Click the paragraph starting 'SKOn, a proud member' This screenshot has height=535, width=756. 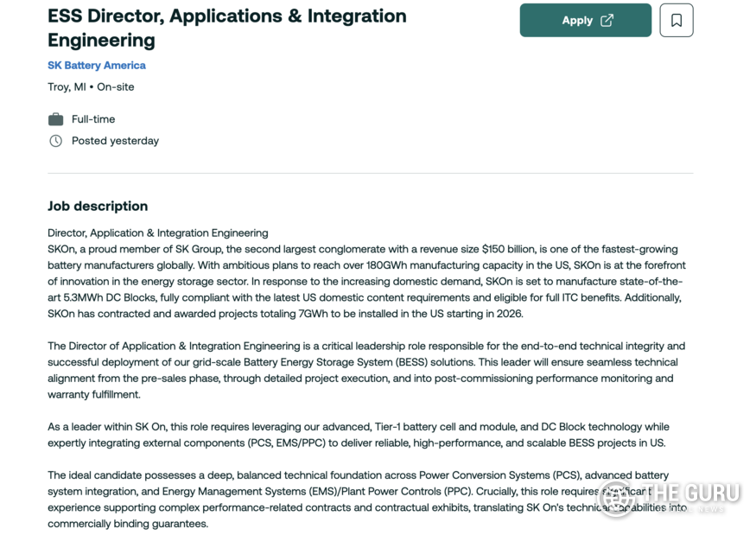[363, 281]
